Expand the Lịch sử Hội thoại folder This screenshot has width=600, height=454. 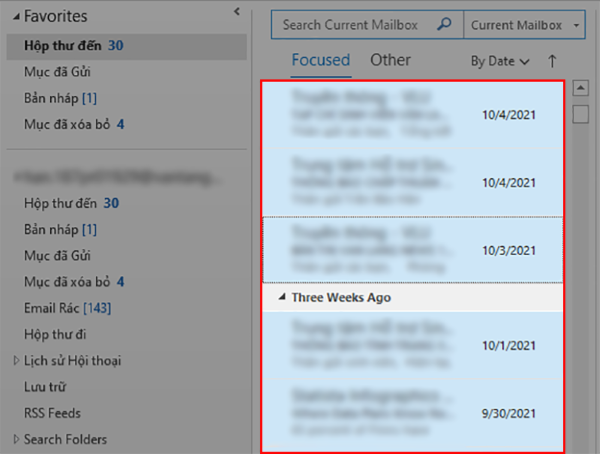point(15,361)
